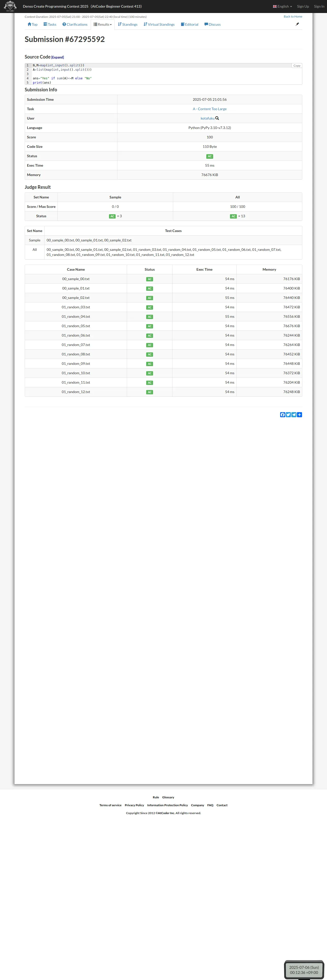This screenshot has width=327, height=980.
Task: Open the Tasks tab
Action: point(50,24)
